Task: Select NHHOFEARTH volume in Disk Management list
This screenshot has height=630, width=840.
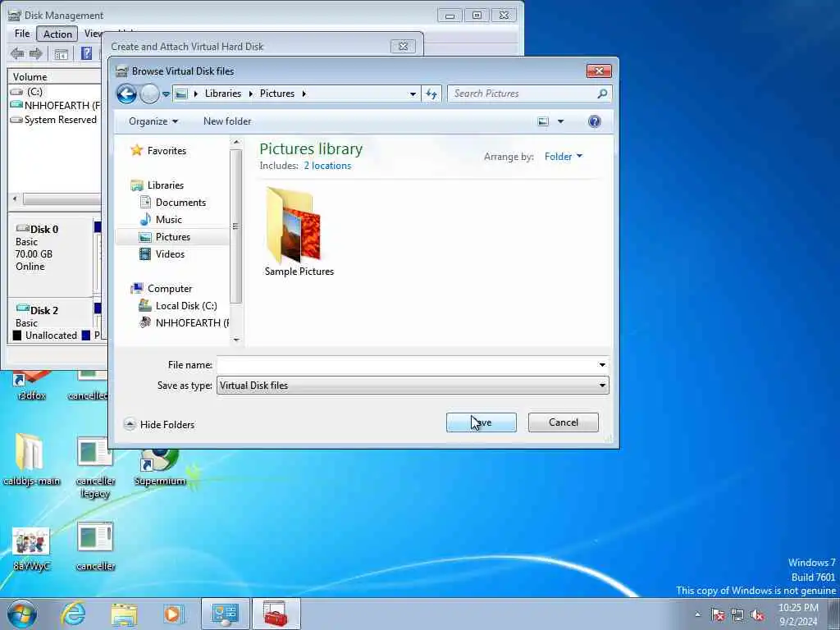Action: coord(55,106)
